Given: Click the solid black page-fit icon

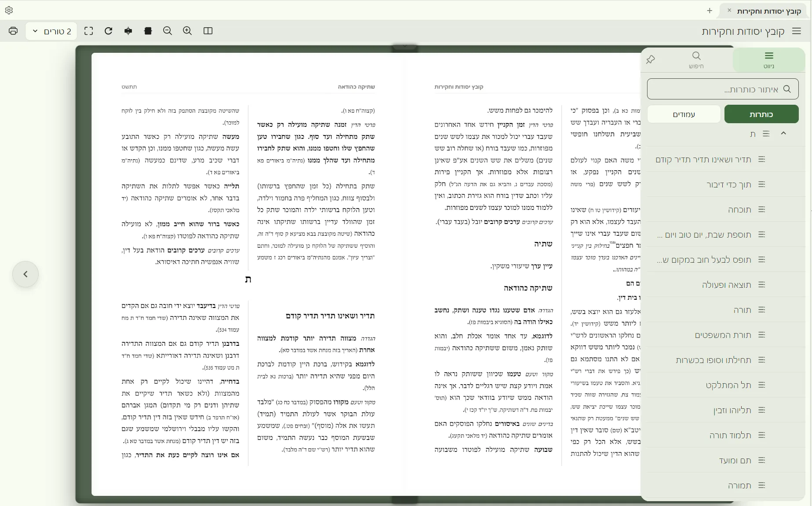Looking at the screenshot, I should (148, 31).
